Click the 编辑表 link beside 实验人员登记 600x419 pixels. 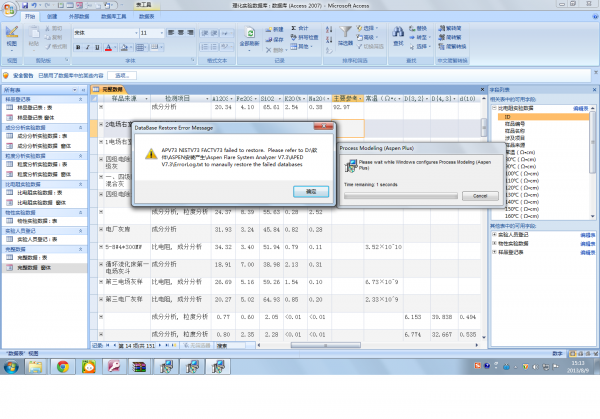click(x=587, y=235)
